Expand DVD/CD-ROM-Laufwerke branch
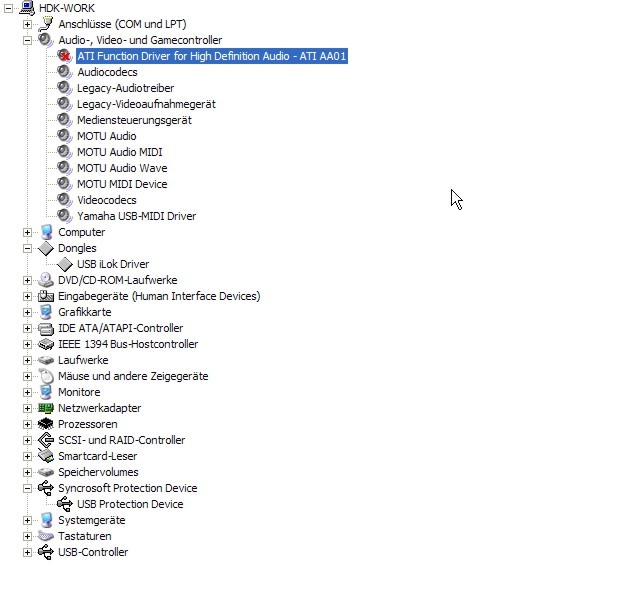Image resolution: width=628 pixels, height=598 pixels. [27, 280]
